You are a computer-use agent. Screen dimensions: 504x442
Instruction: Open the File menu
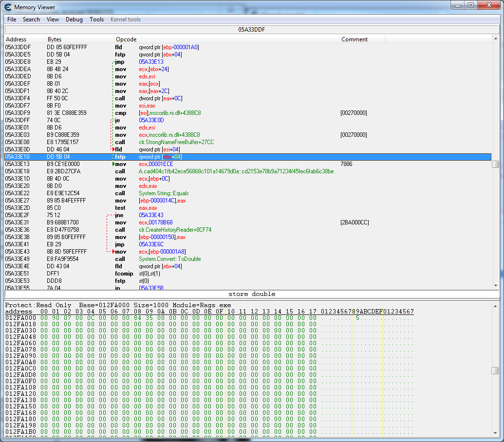tap(12, 19)
